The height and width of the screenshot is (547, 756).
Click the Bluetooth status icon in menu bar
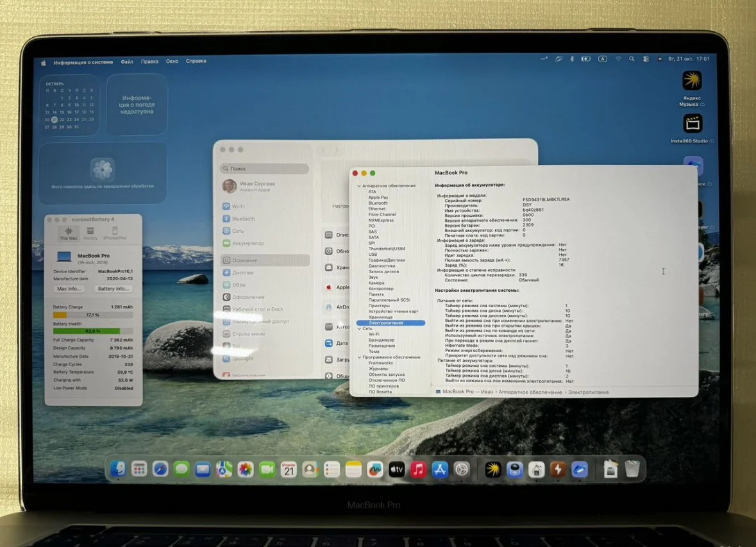[x=572, y=59]
